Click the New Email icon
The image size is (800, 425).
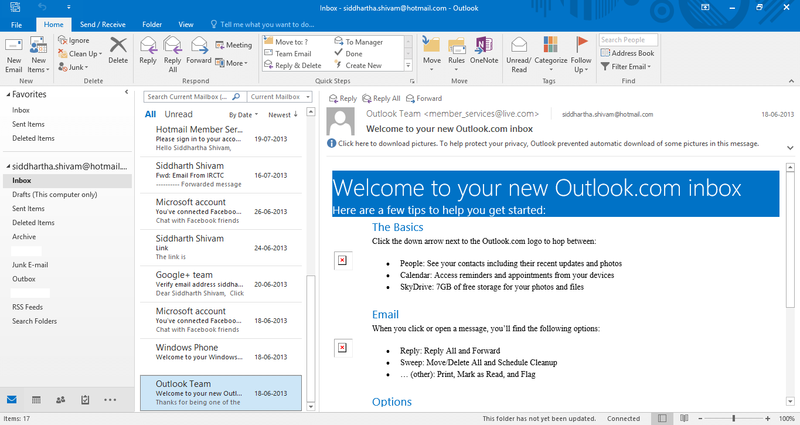click(13, 45)
